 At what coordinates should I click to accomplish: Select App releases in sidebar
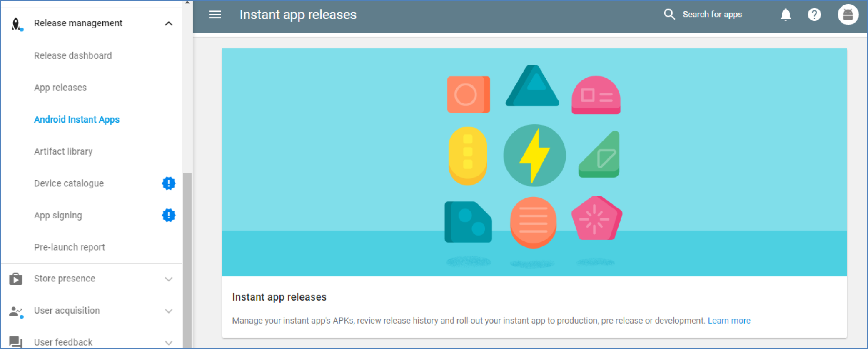[x=60, y=88]
